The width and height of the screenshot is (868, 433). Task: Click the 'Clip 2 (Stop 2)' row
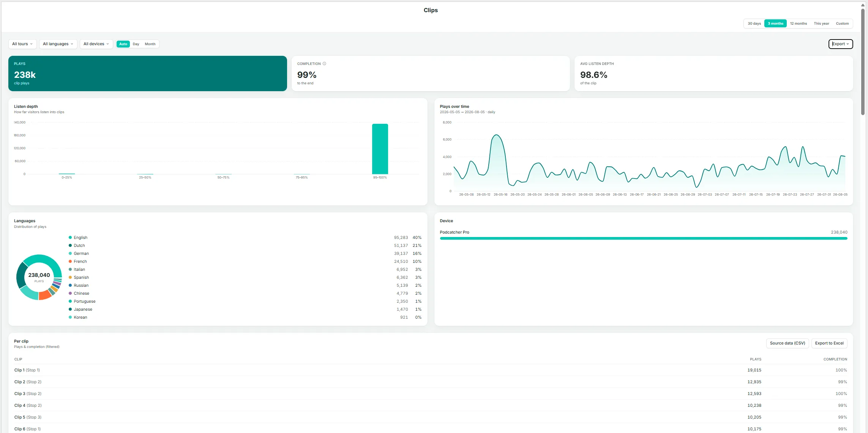(x=431, y=382)
